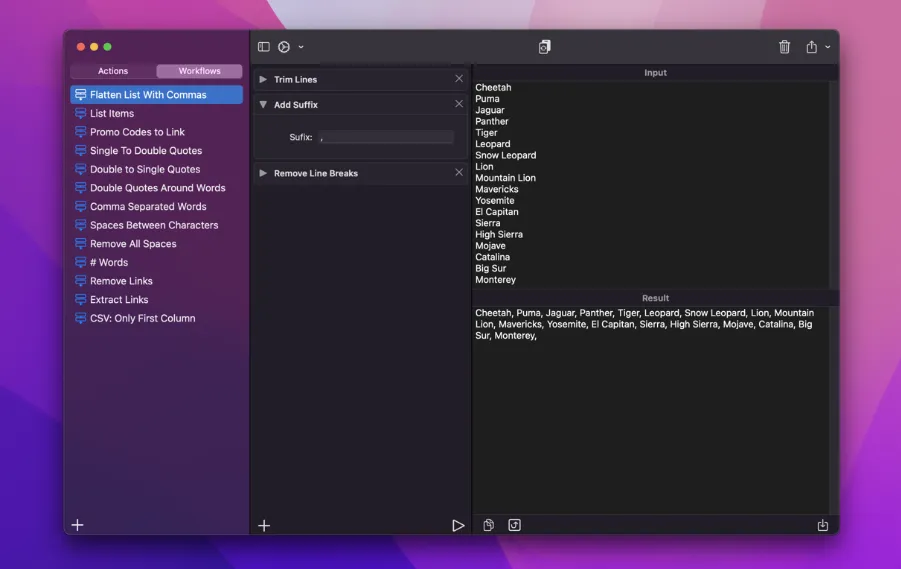901x569 pixels.
Task: Click icon beside CSV: Only First Column
Action: pyautogui.click(x=80, y=318)
